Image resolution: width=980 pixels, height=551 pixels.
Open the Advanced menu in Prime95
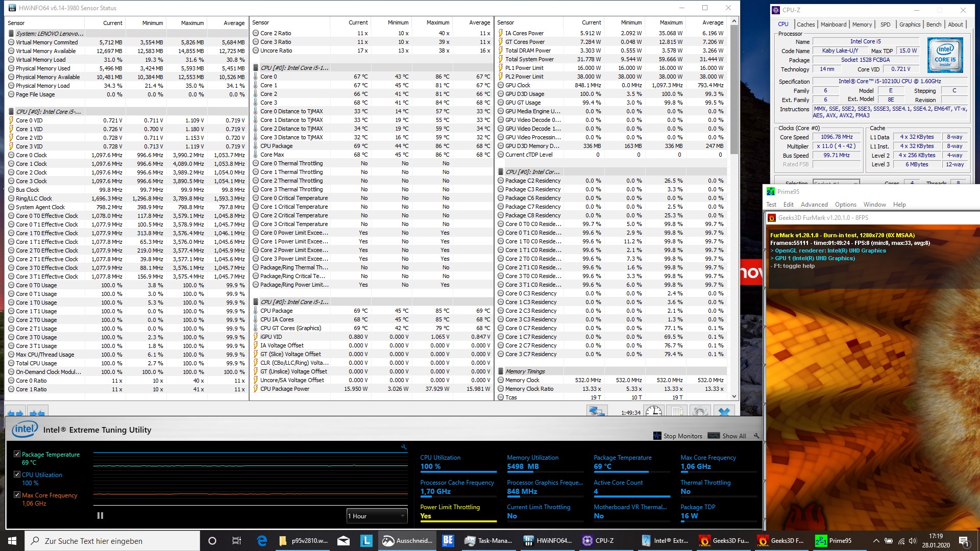pyautogui.click(x=814, y=205)
